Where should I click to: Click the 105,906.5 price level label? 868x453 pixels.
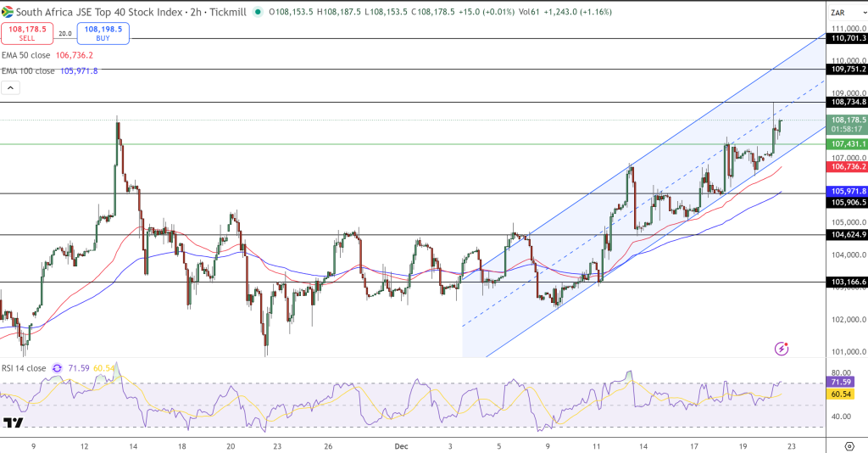click(x=847, y=203)
